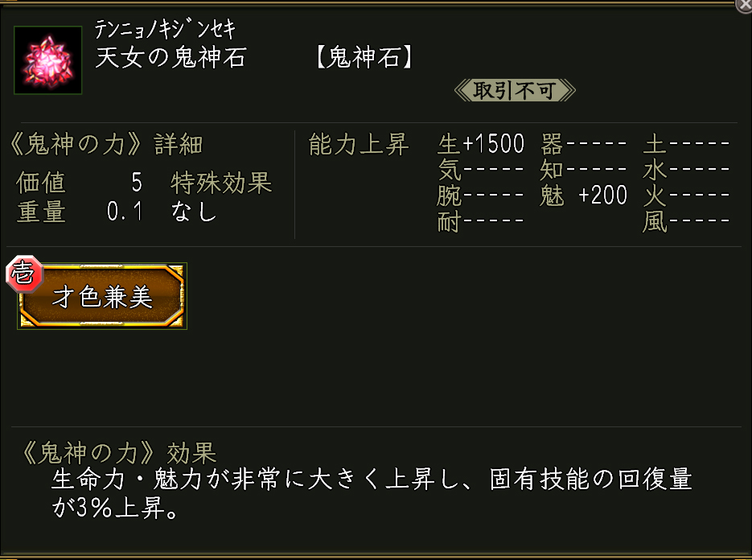The image size is (752, 560).
Task: Click the 特殊効果 special effect label
Action: coord(221,183)
